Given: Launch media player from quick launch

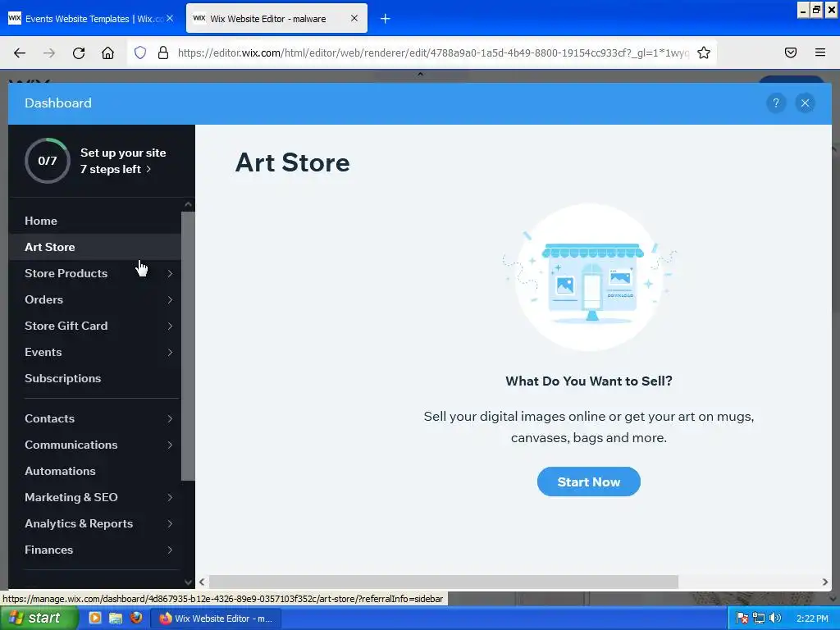Looking at the screenshot, I should tap(95, 619).
